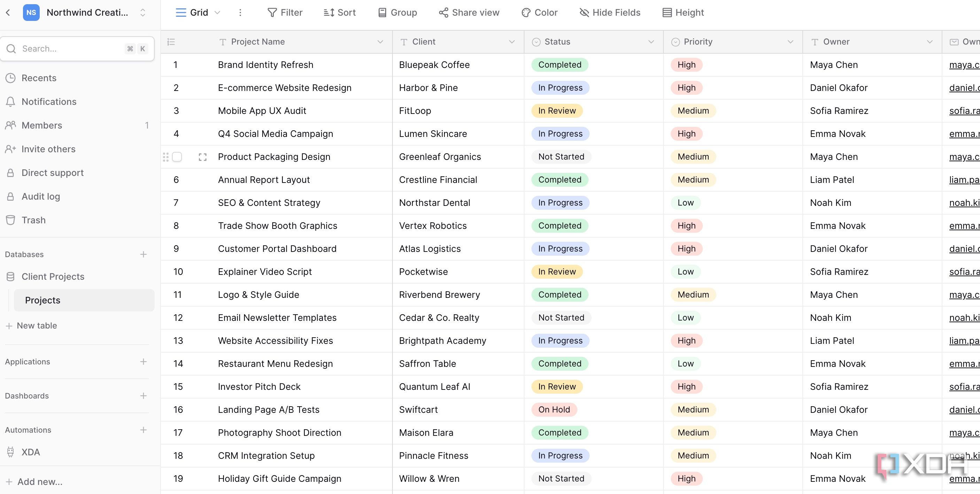The image size is (980, 494).
Task: Click Add new at sidebar bottom
Action: point(34,482)
